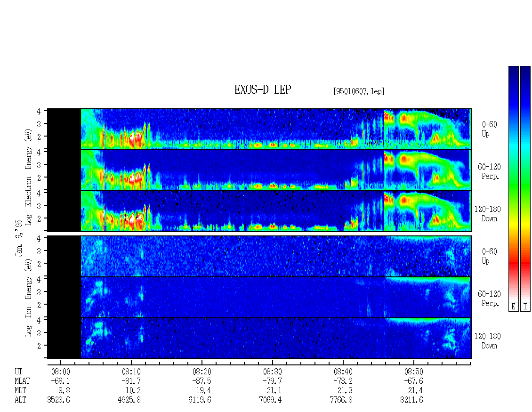The image size is (532, 412).
Task: Click the MLT value 21.3
Action: click(x=345, y=391)
